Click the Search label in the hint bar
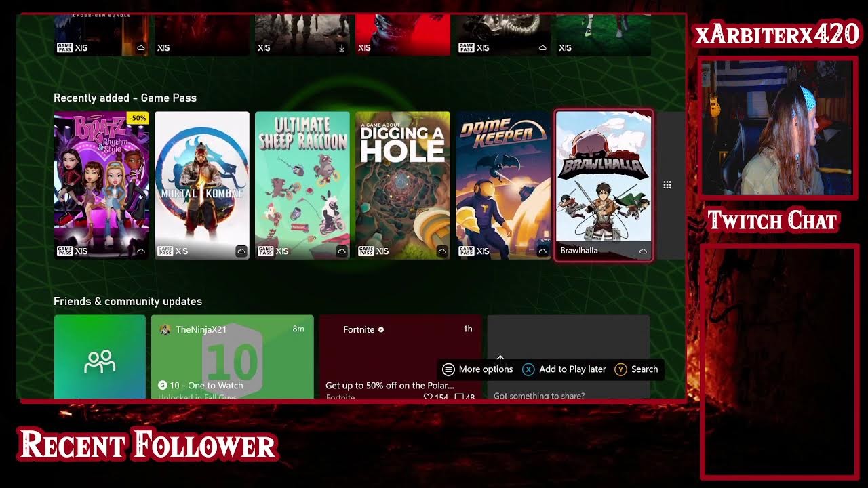 click(x=644, y=369)
